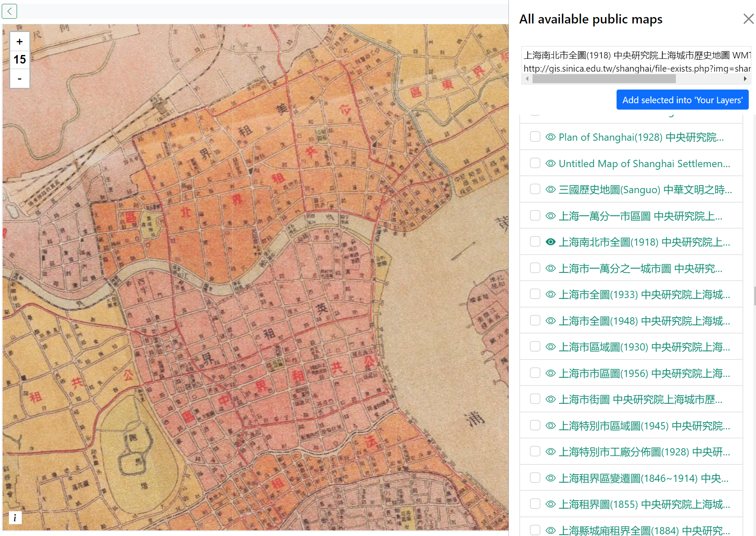Check the Plan of Shanghai(1928) checkbox
The width and height of the screenshot is (756, 536).
tap(535, 137)
